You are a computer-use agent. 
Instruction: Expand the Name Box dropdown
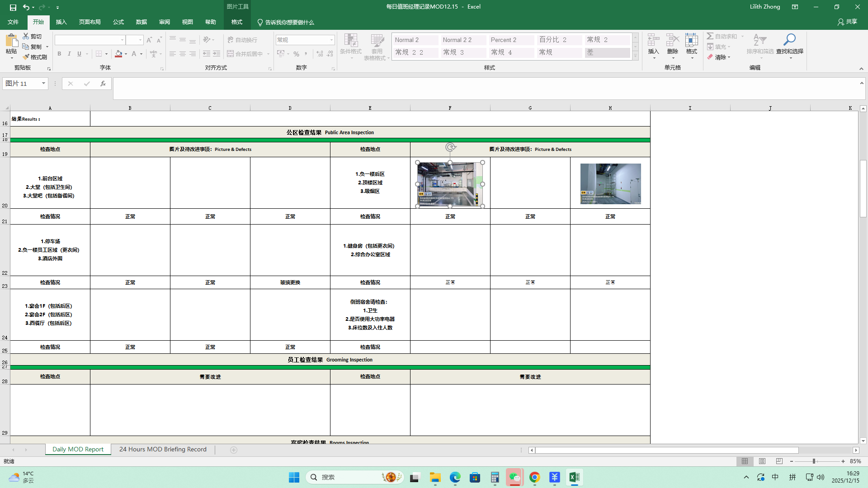tap(43, 84)
